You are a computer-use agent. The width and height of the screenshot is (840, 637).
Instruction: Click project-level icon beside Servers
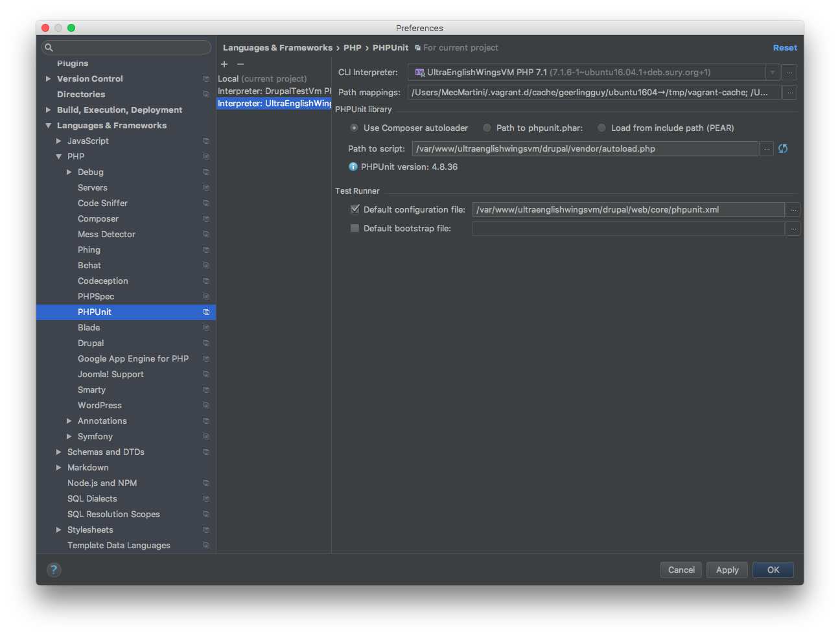206,188
